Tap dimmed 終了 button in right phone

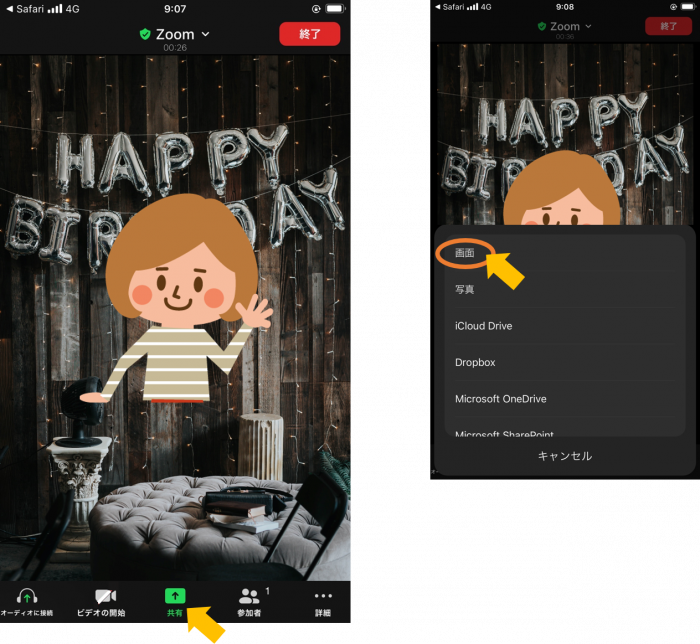(668, 26)
